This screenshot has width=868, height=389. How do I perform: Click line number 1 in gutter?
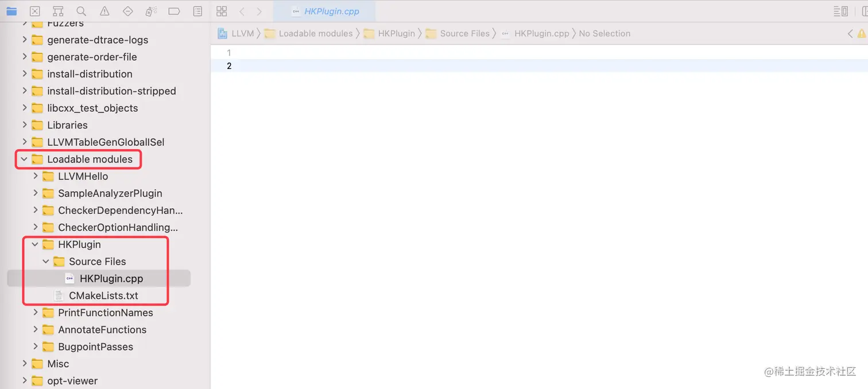click(x=229, y=53)
